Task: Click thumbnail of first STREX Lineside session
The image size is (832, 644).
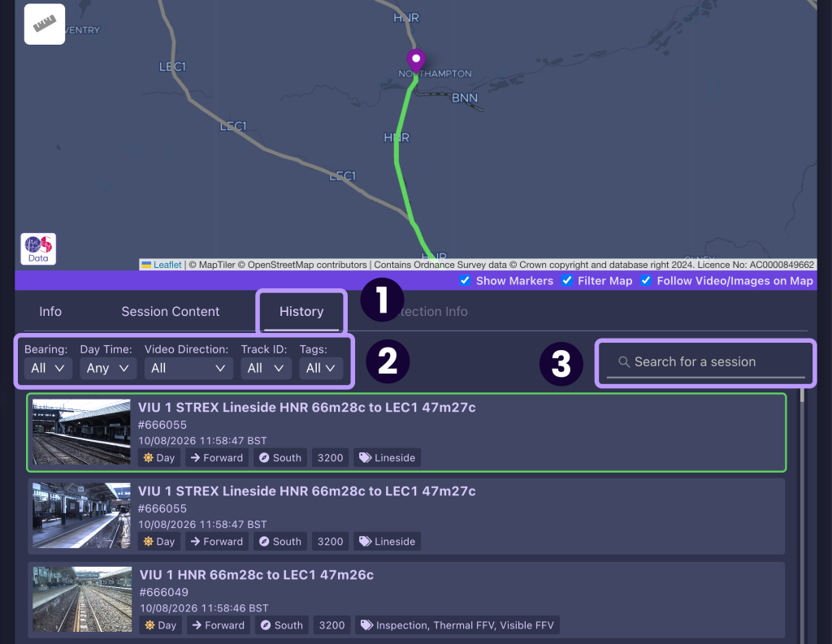Action: 81,432
